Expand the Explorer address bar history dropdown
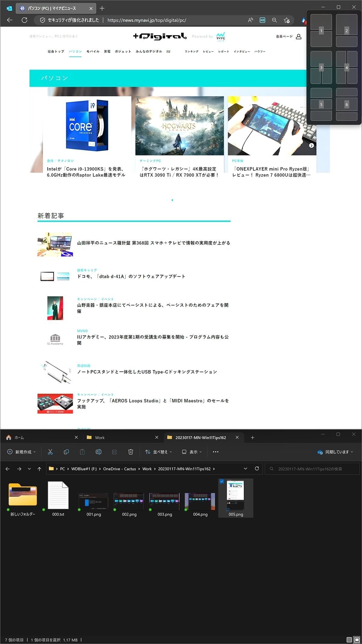The height and width of the screenshot is (644, 362). [246, 469]
